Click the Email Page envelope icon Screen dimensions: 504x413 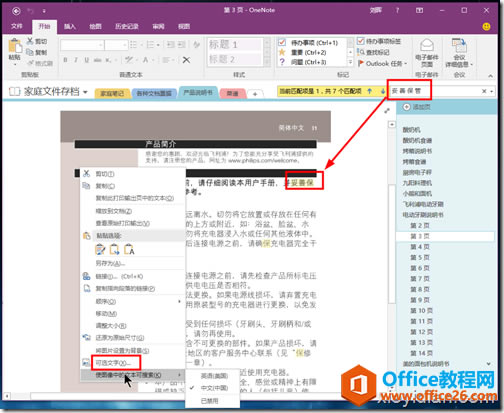tap(427, 45)
